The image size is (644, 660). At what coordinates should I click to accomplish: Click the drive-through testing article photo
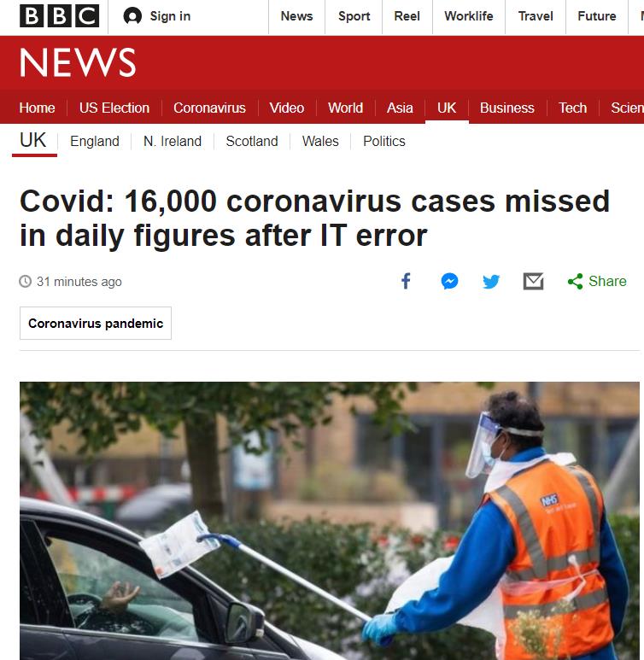(330, 521)
